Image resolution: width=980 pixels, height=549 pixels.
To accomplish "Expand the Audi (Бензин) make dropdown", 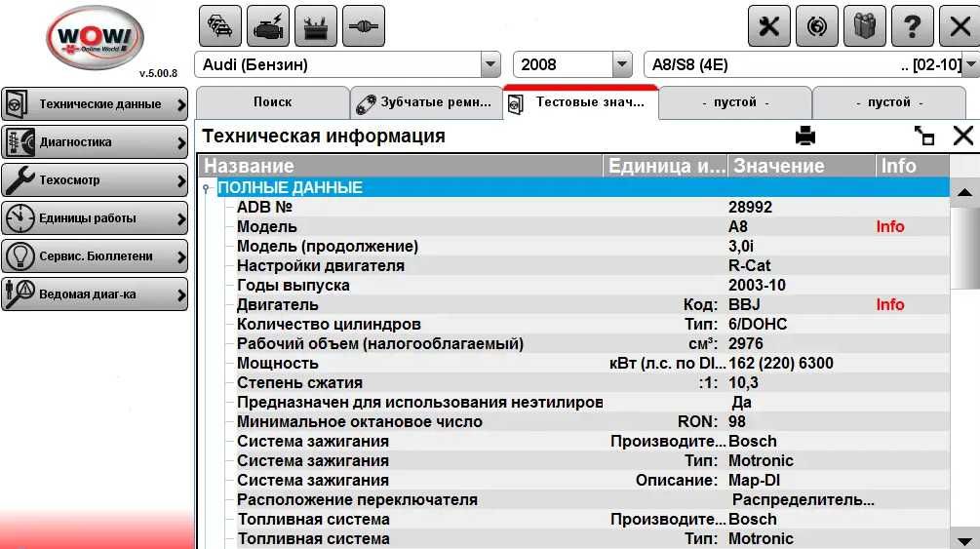I will pos(490,64).
